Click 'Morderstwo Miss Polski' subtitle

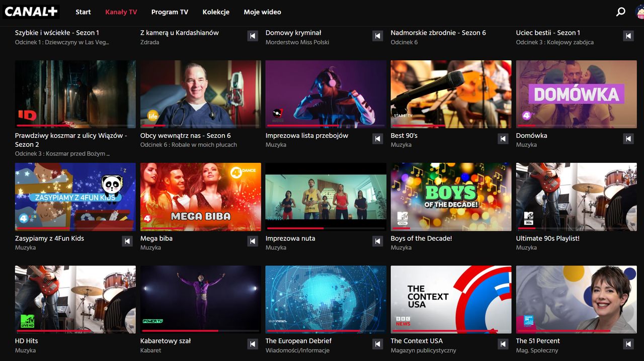[x=297, y=42]
